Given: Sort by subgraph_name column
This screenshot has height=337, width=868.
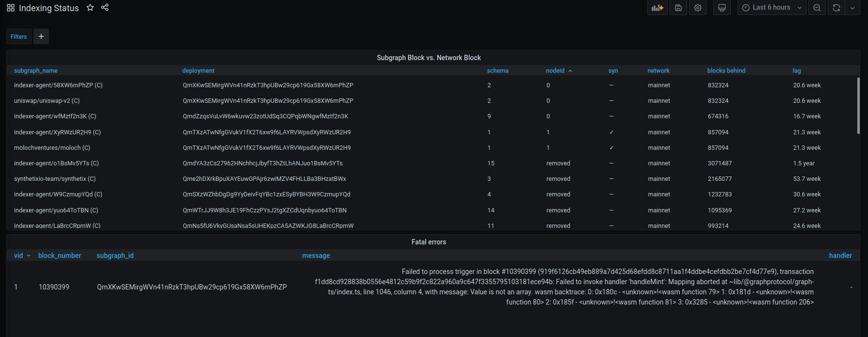Looking at the screenshot, I should click(x=36, y=71).
